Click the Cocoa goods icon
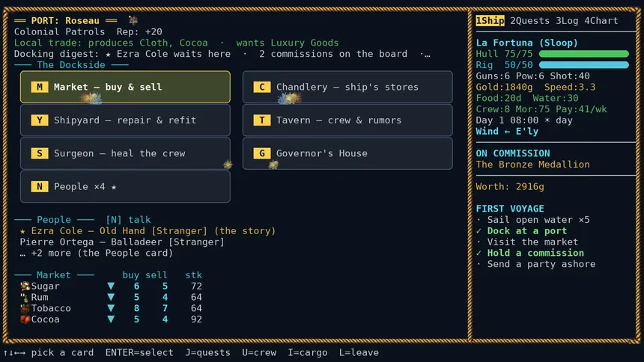644x362 pixels. (25, 319)
